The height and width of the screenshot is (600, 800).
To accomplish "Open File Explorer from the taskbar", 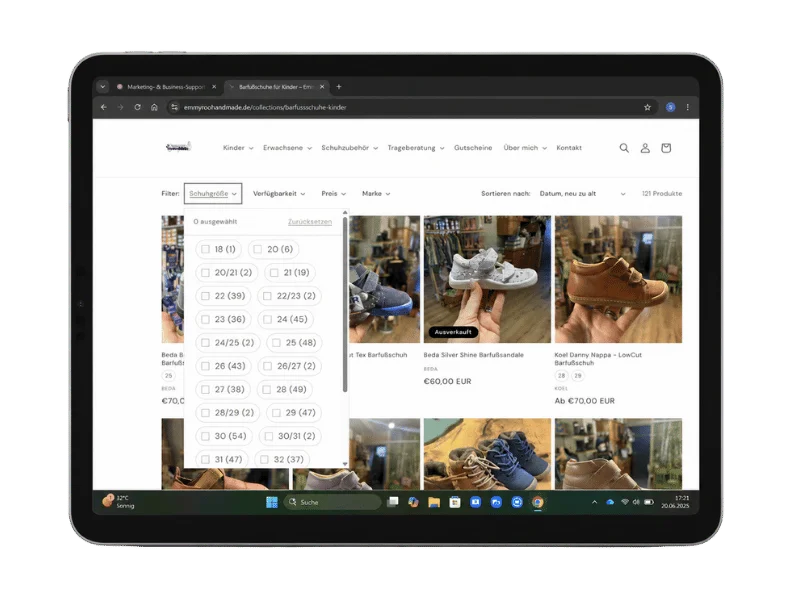I will (x=434, y=503).
